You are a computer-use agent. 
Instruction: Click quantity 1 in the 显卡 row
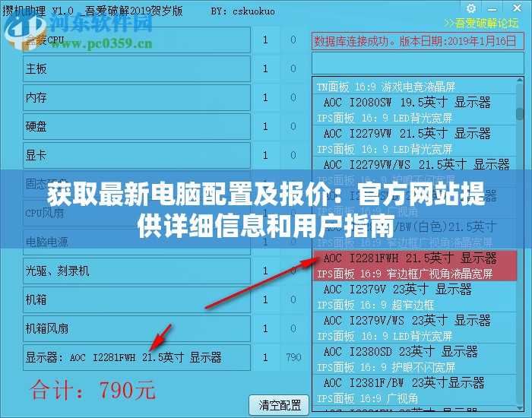tap(265, 155)
